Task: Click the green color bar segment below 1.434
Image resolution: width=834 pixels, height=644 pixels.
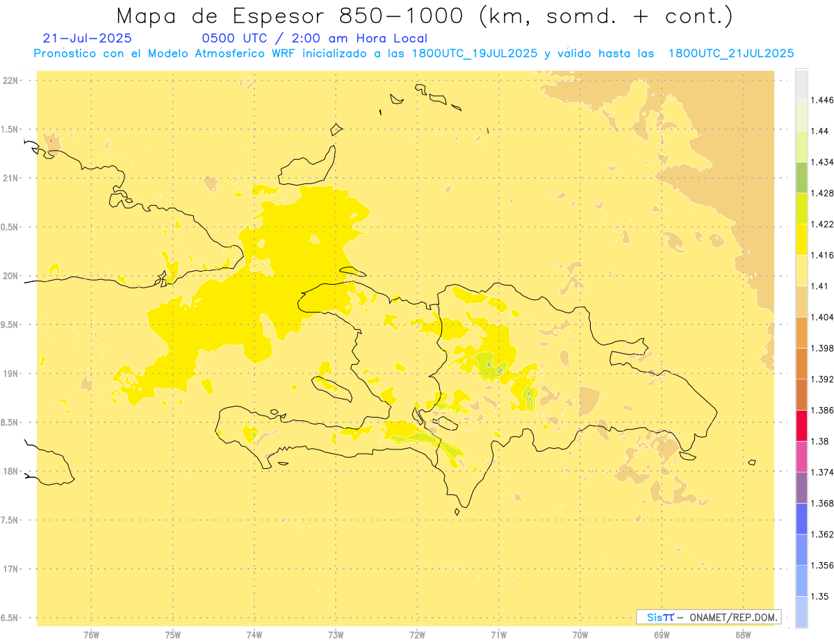Action: (x=801, y=178)
